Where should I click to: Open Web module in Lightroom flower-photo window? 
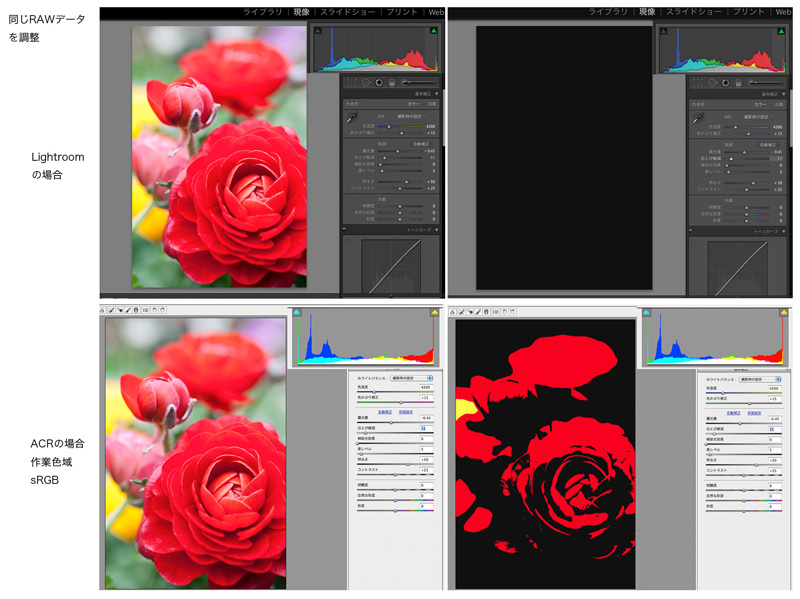(x=436, y=12)
